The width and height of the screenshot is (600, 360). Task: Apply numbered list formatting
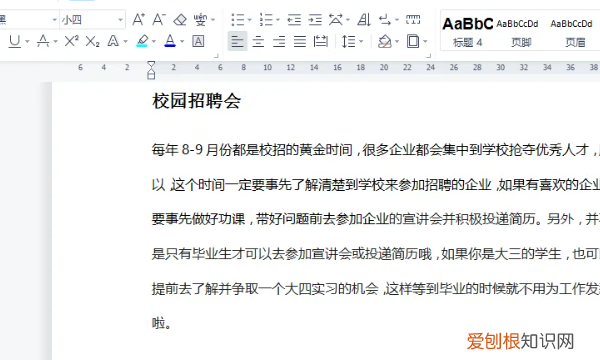pos(266,20)
